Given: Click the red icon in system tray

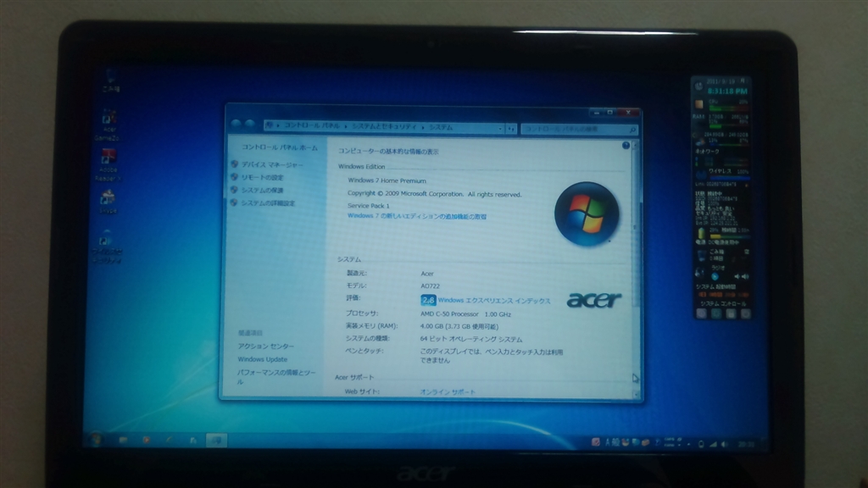Looking at the screenshot, I should point(596,442).
